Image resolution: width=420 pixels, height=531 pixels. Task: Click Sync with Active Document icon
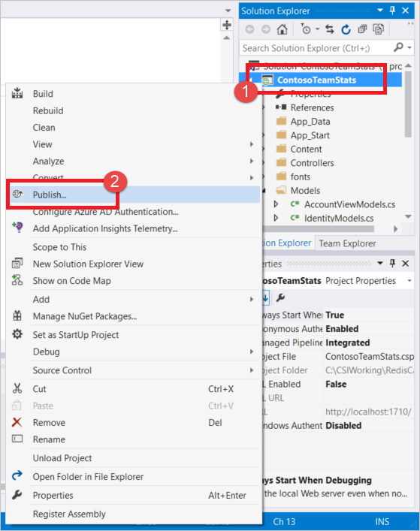tap(330, 29)
